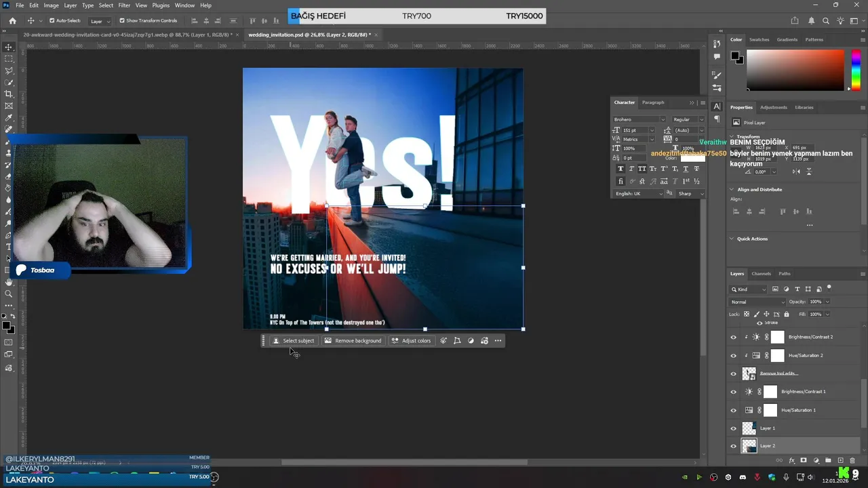
Task: Hide the Hue/Saturation 2 layer
Action: pos(733,355)
